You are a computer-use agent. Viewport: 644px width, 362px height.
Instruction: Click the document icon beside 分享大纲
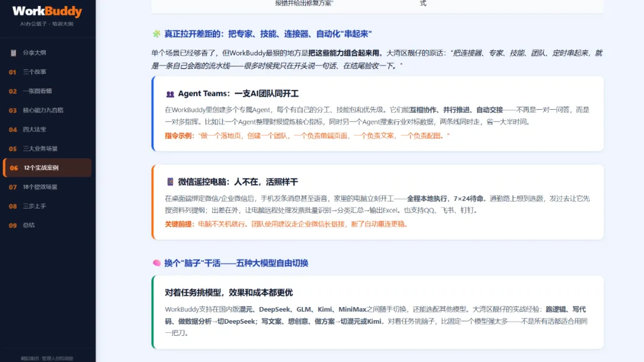tap(14, 52)
